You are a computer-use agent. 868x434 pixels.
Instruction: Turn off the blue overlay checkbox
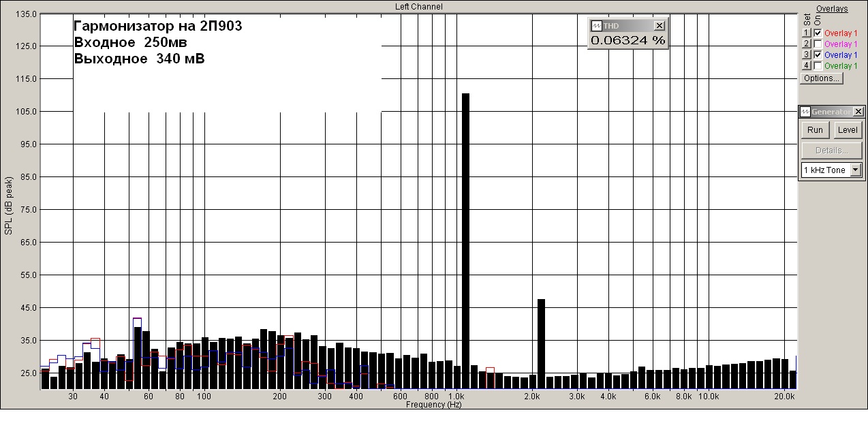[818, 55]
